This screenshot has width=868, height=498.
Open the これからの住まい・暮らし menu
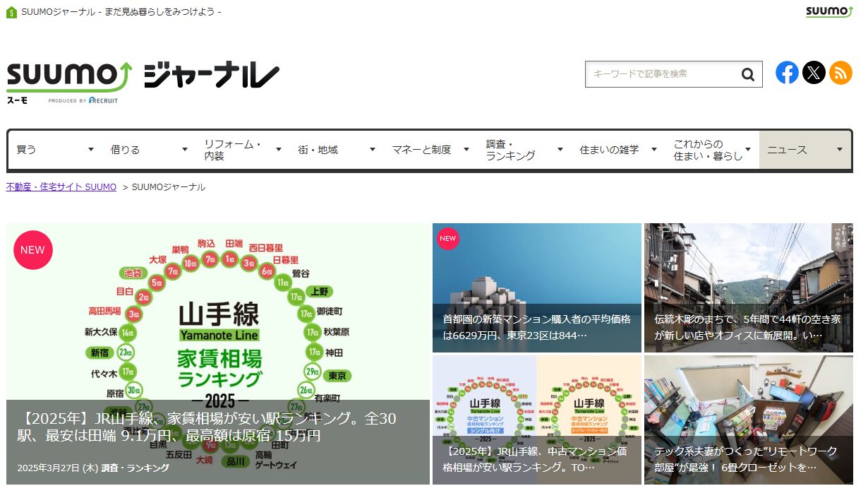pyautogui.click(x=712, y=150)
